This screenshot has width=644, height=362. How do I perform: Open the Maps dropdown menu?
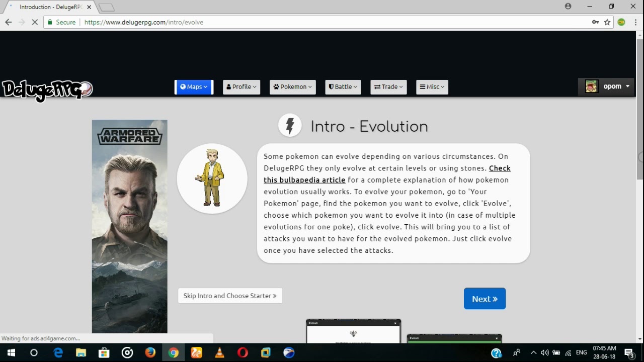point(194,87)
